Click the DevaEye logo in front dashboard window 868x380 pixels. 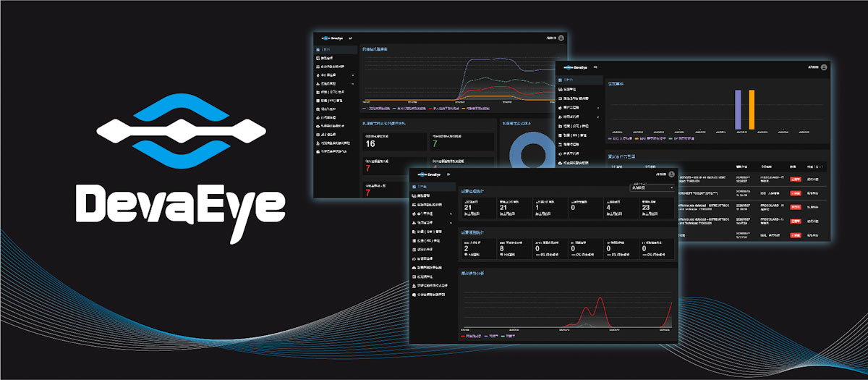coord(427,174)
